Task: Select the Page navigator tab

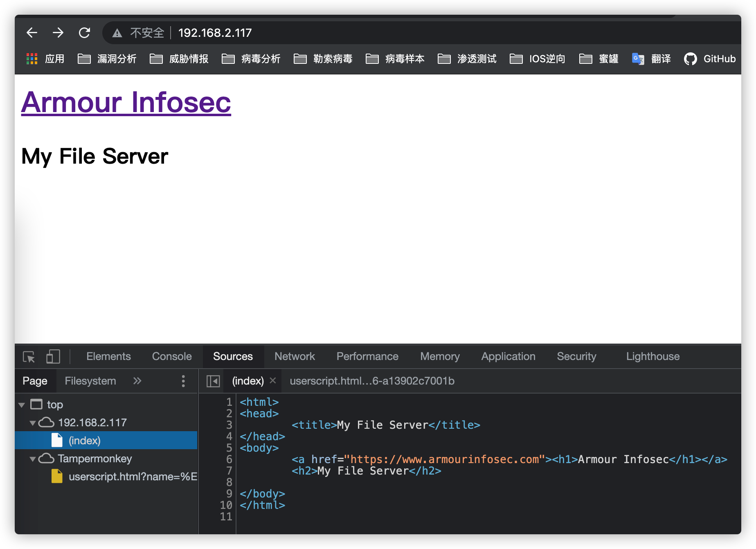Action: point(35,381)
